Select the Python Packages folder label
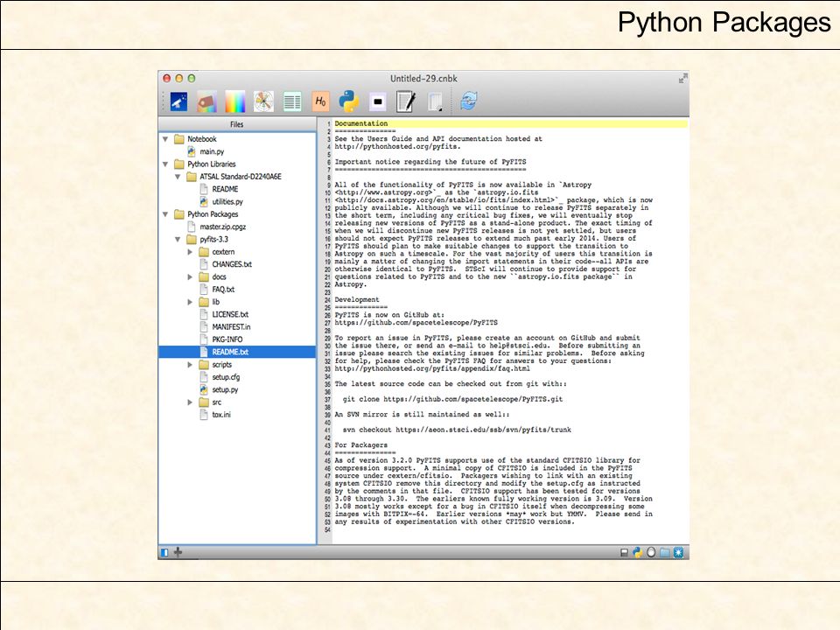This screenshot has height=630, width=840. pyautogui.click(x=213, y=214)
